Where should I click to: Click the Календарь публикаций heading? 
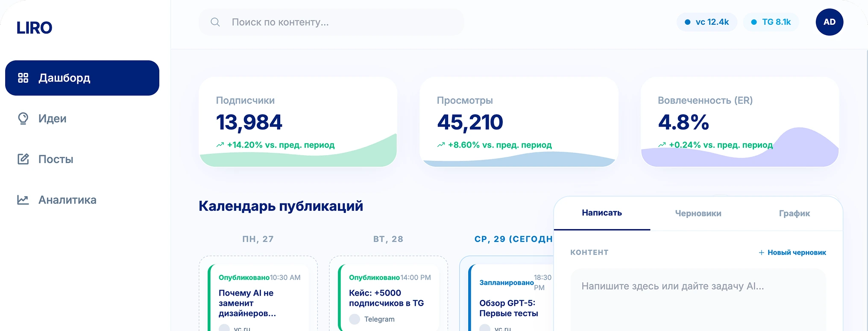click(x=281, y=206)
